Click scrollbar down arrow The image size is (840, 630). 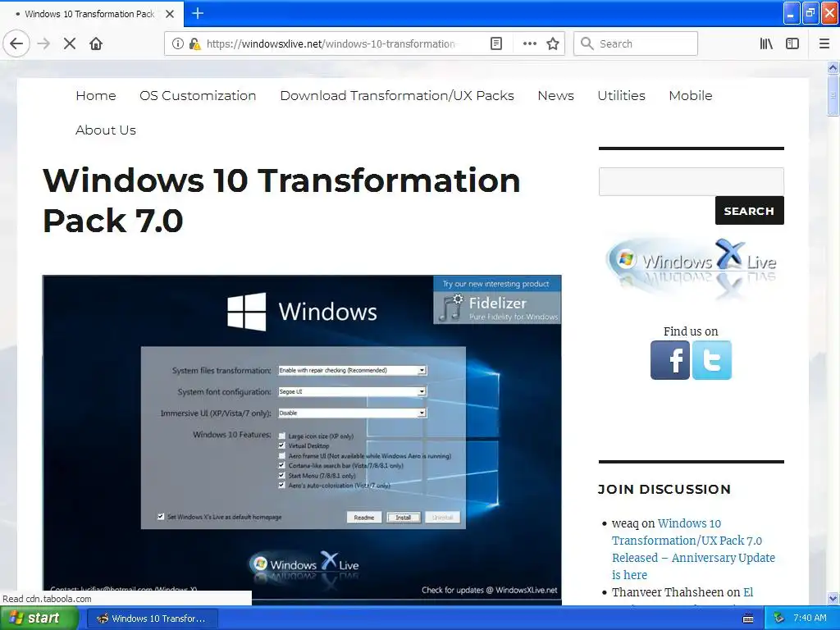pos(833,598)
